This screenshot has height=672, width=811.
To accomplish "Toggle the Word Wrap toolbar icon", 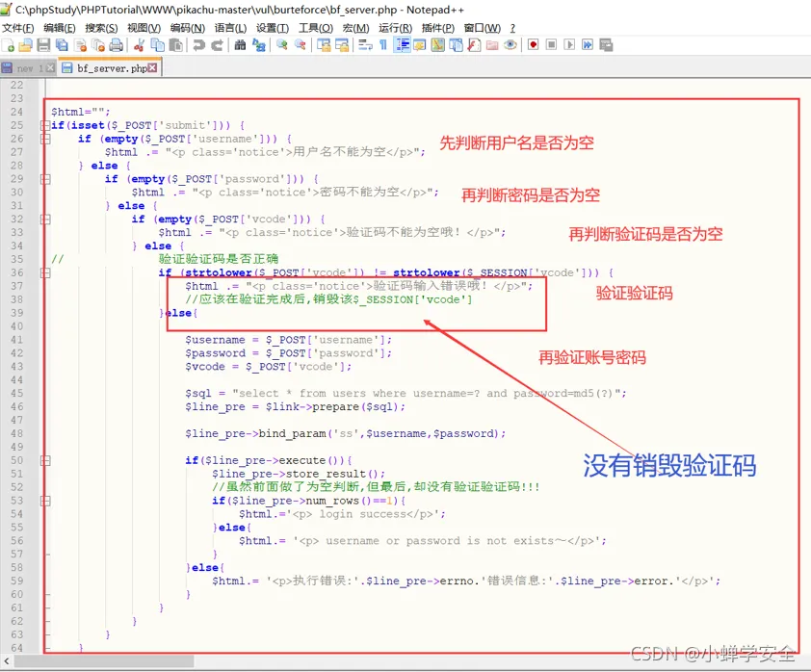I will [365, 45].
